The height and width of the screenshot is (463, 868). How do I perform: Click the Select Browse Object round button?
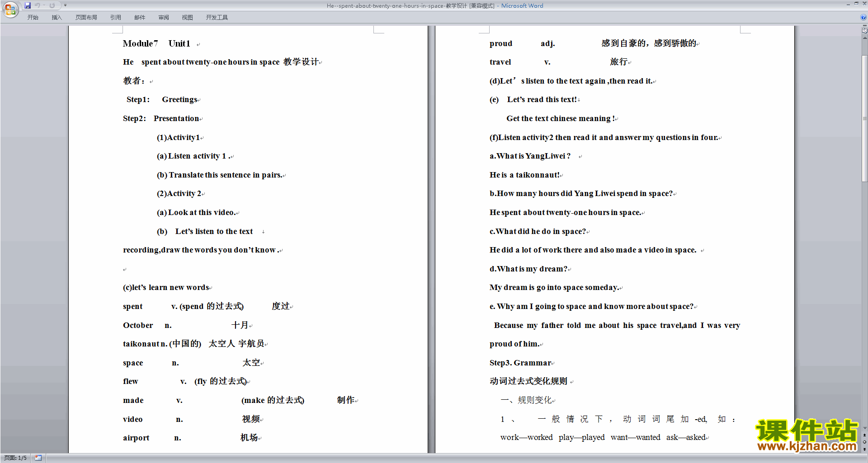[x=864, y=442]
